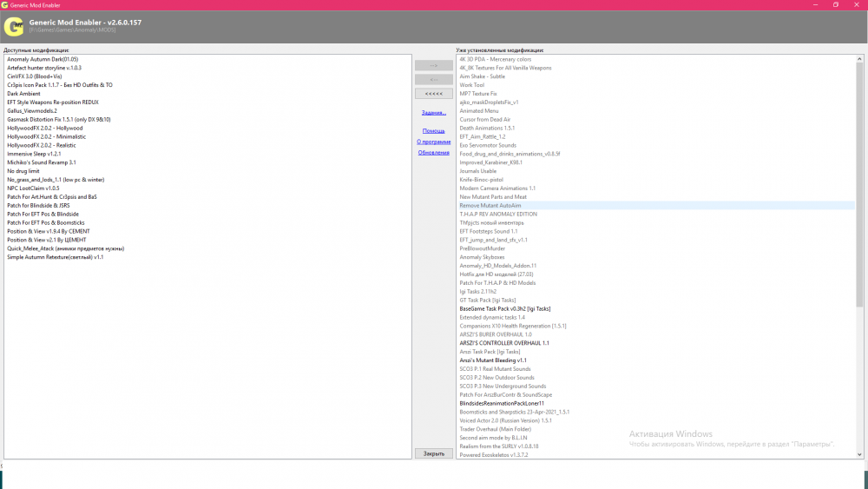Open the Задания... link
868x489 pixels.
434,113
